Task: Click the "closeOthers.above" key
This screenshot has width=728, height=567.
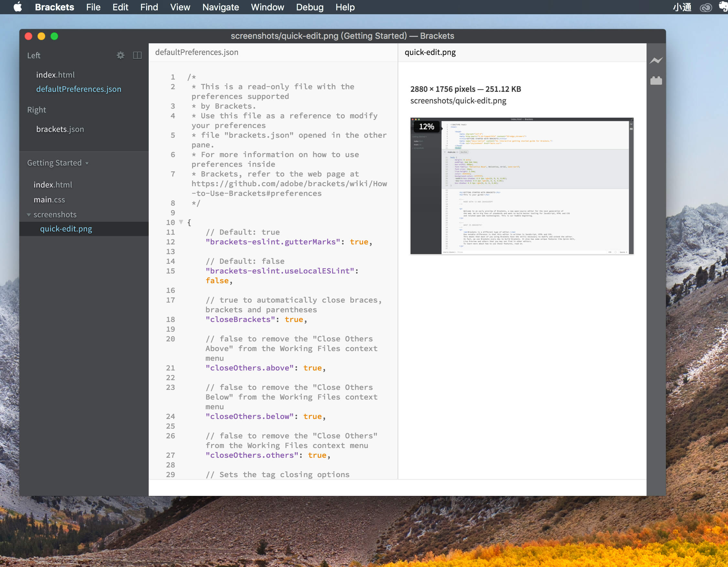Action: [250, 368]
